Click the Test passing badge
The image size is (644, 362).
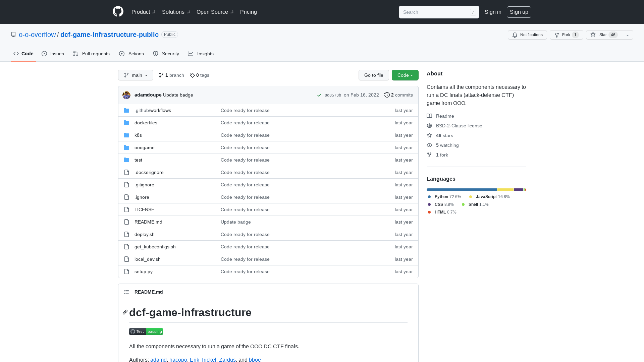[146, 331]
